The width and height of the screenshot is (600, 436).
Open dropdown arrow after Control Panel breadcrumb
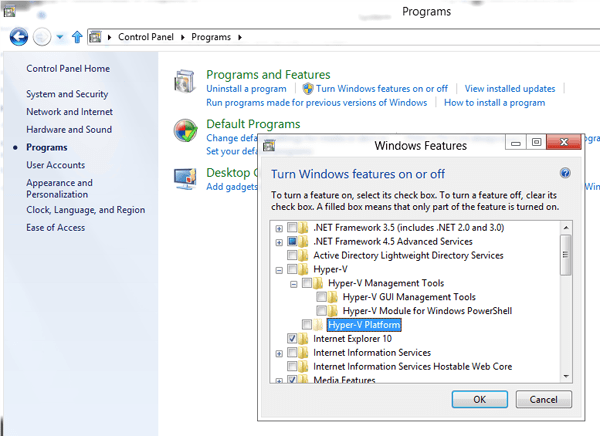pyautogui.click(x=183, y=37)
